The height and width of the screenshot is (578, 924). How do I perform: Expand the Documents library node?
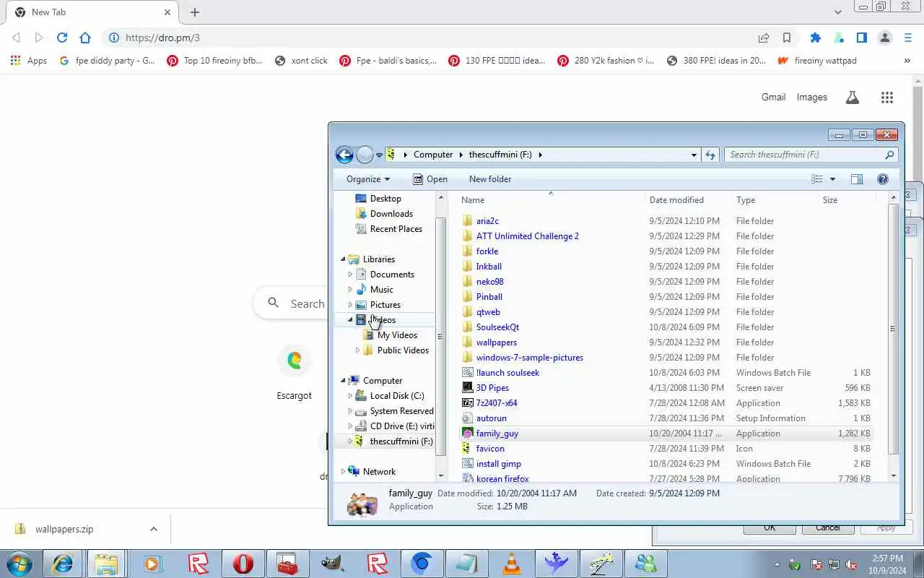click(x=350, y=275)
